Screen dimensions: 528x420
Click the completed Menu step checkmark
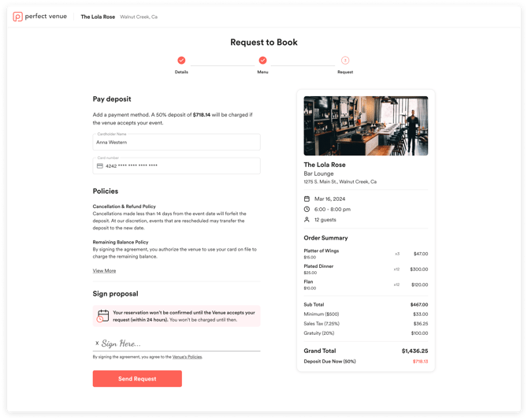coord(263,60)
